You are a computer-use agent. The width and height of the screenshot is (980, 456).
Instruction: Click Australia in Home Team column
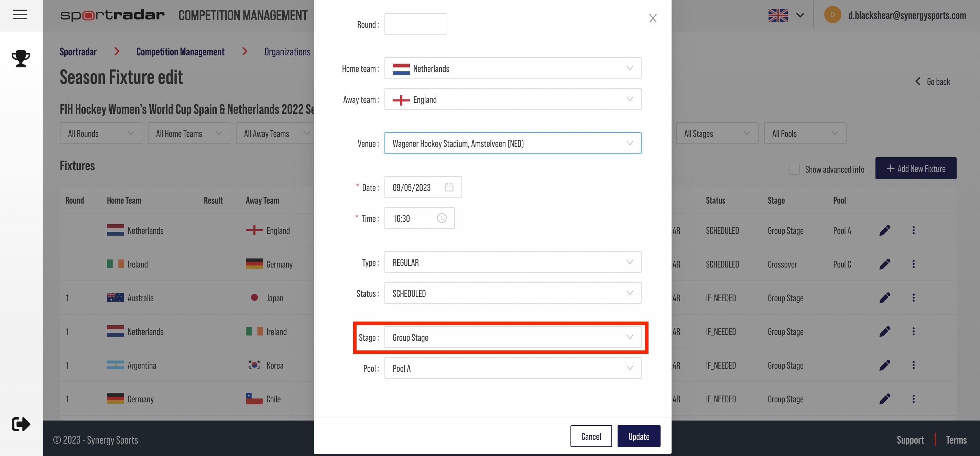pos(140,298)
